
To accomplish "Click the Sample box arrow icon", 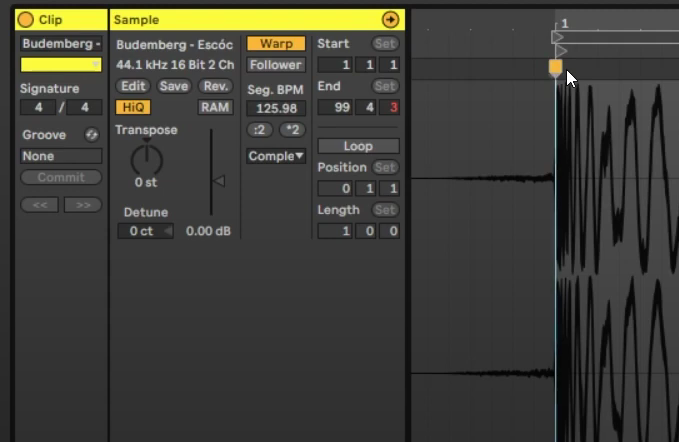I will pyautogui.click(x=390, y=19).
